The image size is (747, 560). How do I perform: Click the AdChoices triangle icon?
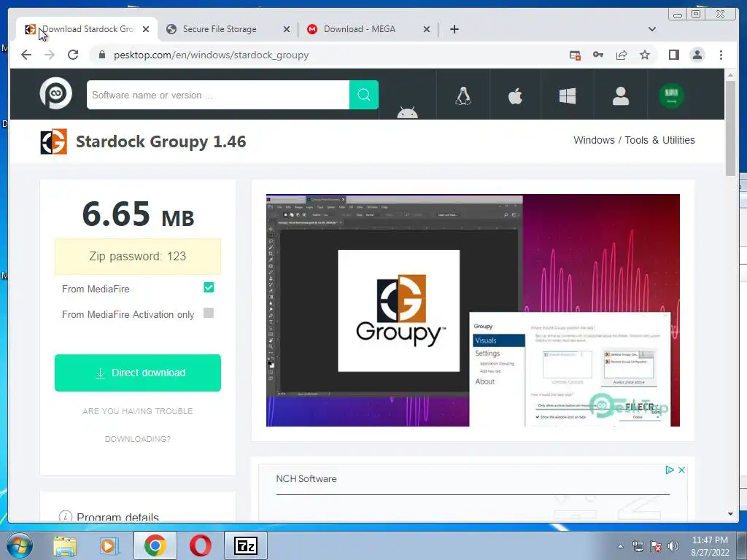(670, 470)
